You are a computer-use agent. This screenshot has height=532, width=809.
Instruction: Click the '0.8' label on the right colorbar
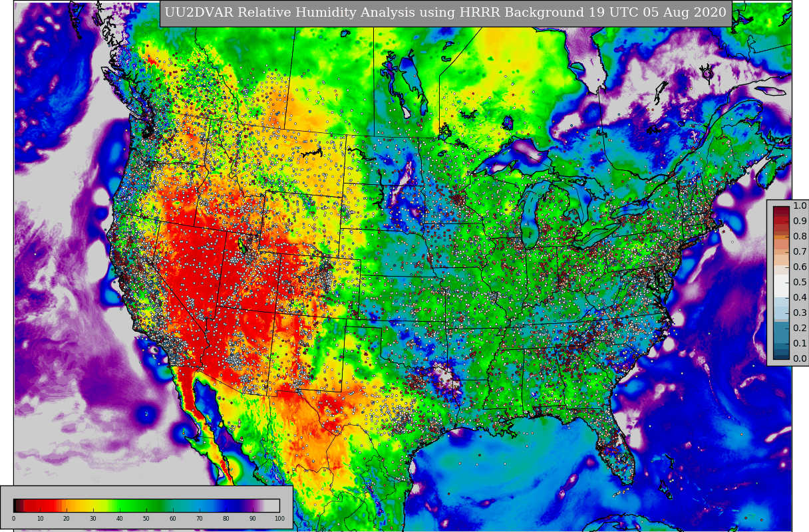pos(799,237)
